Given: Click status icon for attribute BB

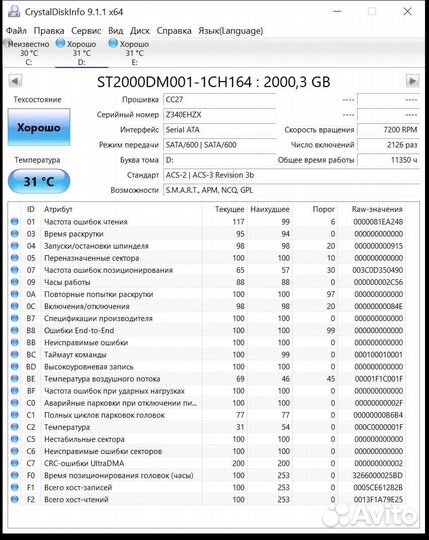Looking at the screenshot, I should tap(15, 342).
